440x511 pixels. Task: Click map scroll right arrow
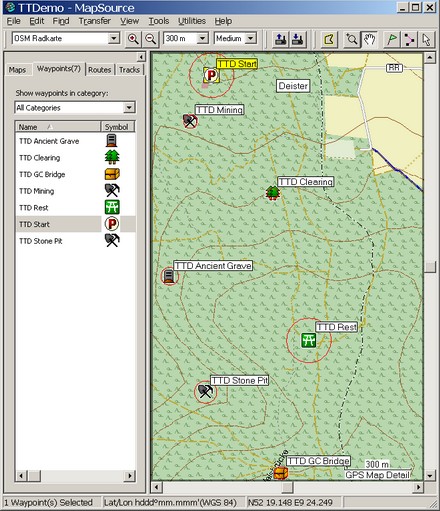[418, 487]
